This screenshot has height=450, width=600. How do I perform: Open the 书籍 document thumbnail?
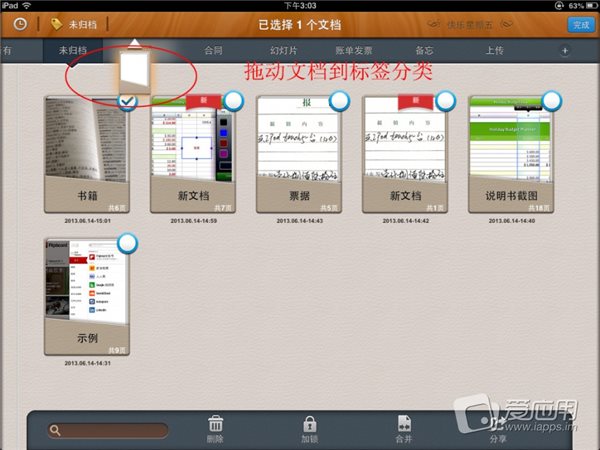coord(87,155)
